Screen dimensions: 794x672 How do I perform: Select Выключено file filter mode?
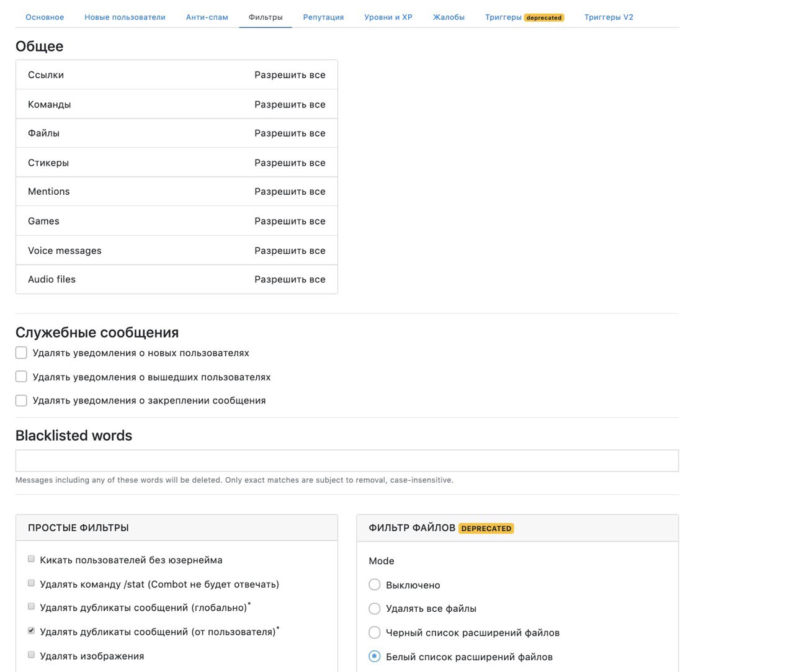[x=375, y=585]
